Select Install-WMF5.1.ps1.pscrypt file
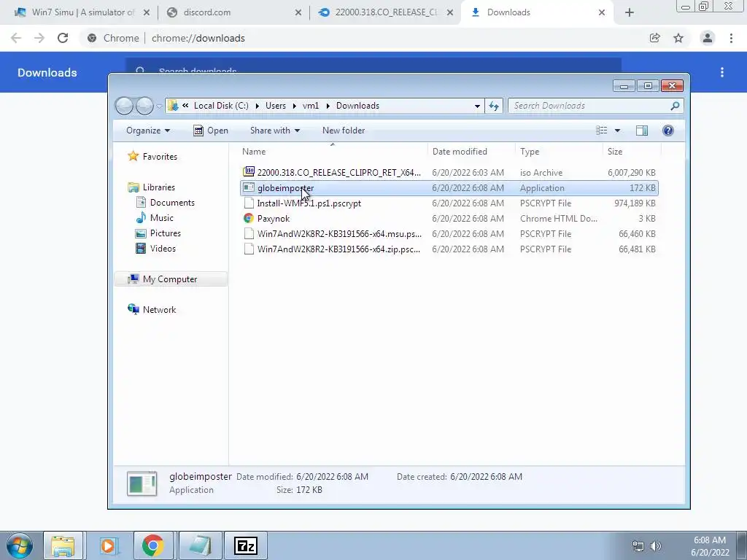 pyautogui.click(x=449, y=203)
